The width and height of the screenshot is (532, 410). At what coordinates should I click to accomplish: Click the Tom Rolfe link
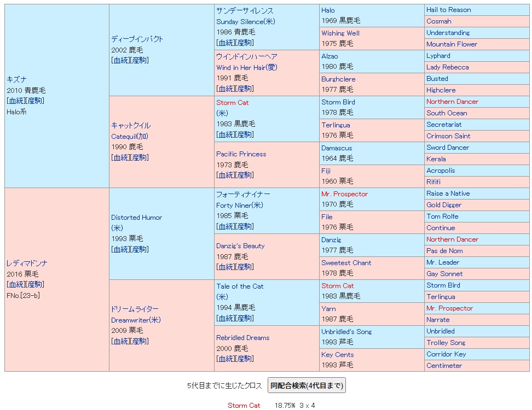point(442,216)
